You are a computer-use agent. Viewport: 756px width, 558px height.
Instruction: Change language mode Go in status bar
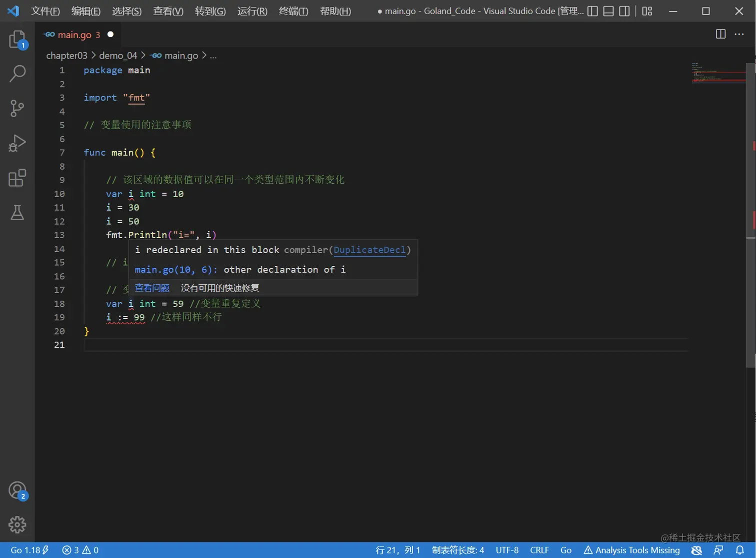pyautogui.click(x=566, y=550)
